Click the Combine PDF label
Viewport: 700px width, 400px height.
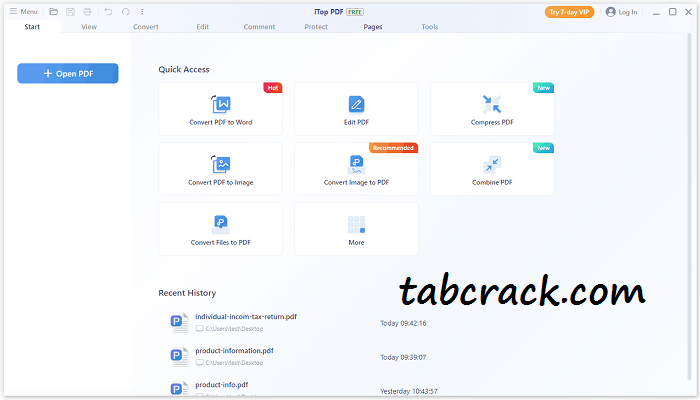(x=492, y=183)
